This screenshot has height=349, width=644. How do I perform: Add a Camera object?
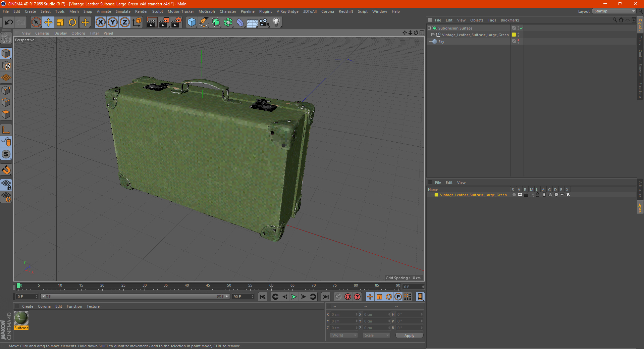click(264, 22)
